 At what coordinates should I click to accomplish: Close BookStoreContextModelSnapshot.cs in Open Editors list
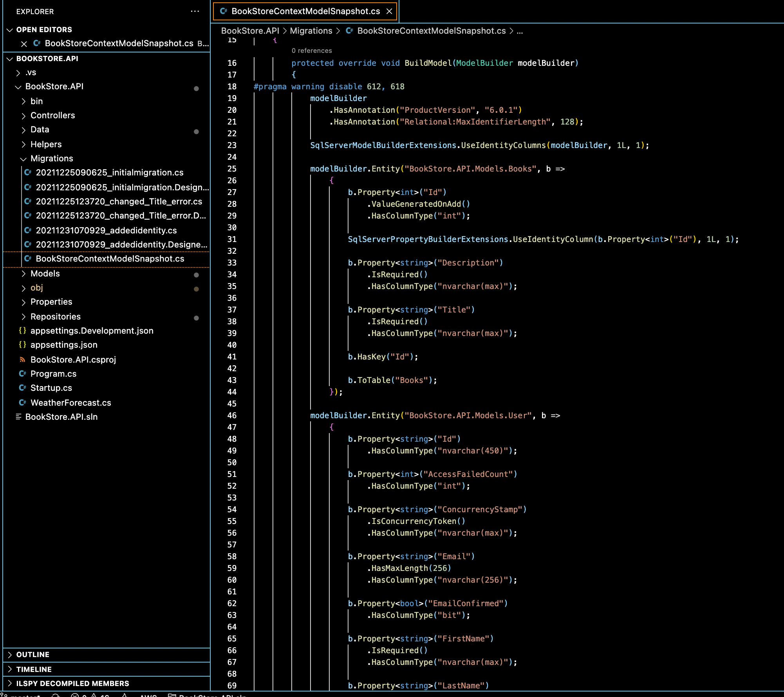point(24,43)
